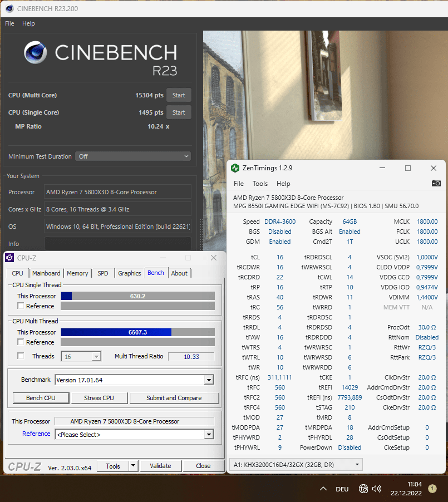Open the notification badge in taskbar
Image resolution: width=448 pixels, height=502 pixels.
[x=432, y=489]
